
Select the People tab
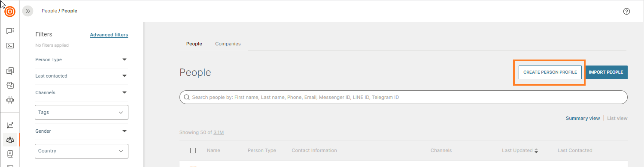click(194, 44)
